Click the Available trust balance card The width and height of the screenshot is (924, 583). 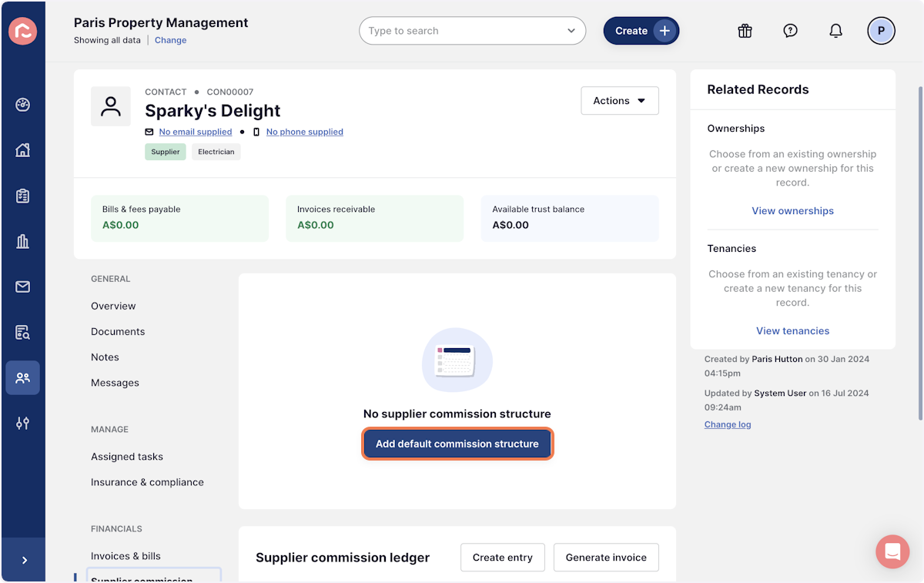click(x=570, y=218)
